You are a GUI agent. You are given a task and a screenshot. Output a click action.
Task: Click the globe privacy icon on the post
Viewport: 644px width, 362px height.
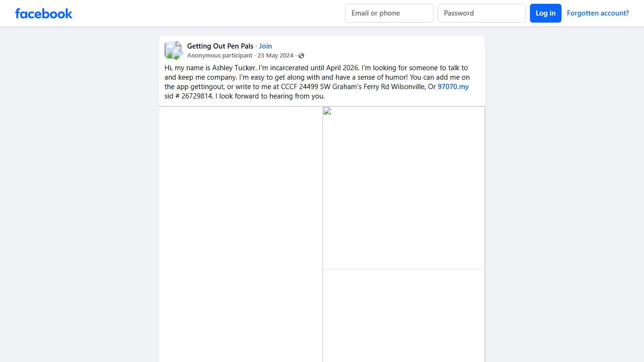pos(301,55)
